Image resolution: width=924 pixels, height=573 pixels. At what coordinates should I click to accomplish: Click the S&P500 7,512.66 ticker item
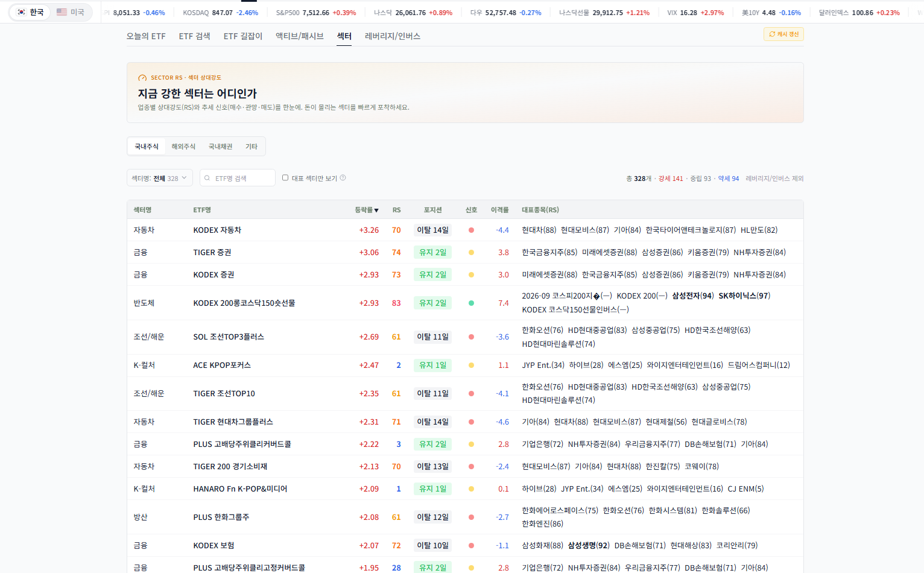[316, 12]
